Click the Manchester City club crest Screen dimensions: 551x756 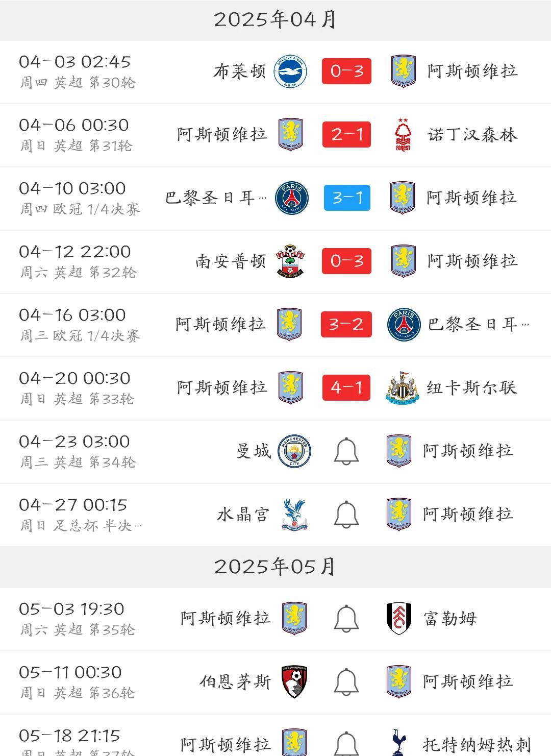coord(294,451)
